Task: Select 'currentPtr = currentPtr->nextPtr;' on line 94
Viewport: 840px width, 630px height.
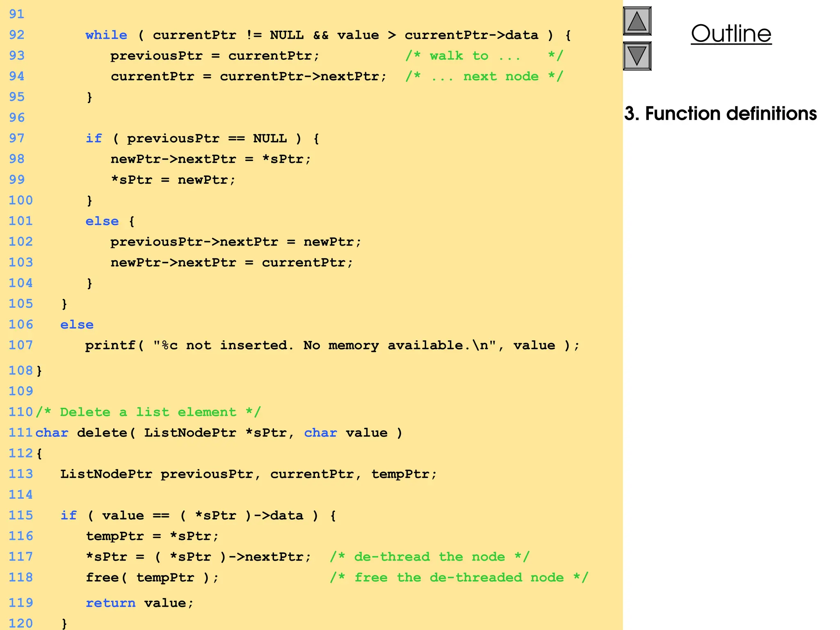Action: [x=249, y=76]
